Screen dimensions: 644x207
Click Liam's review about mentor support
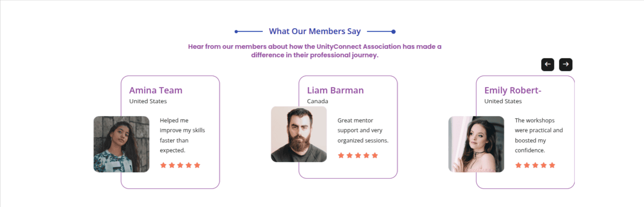(363, 130)
